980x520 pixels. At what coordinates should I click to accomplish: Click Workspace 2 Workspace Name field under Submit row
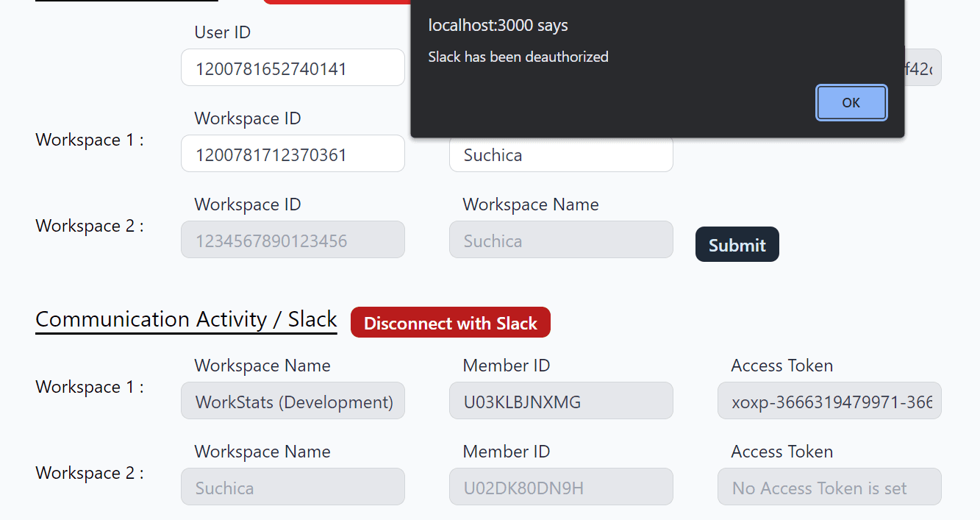561,240
